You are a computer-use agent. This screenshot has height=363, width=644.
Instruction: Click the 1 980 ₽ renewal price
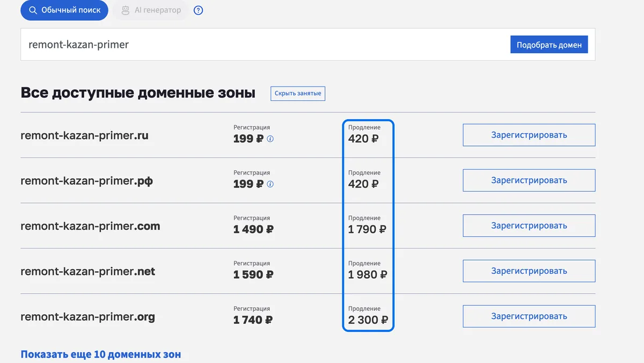(368, 275)
